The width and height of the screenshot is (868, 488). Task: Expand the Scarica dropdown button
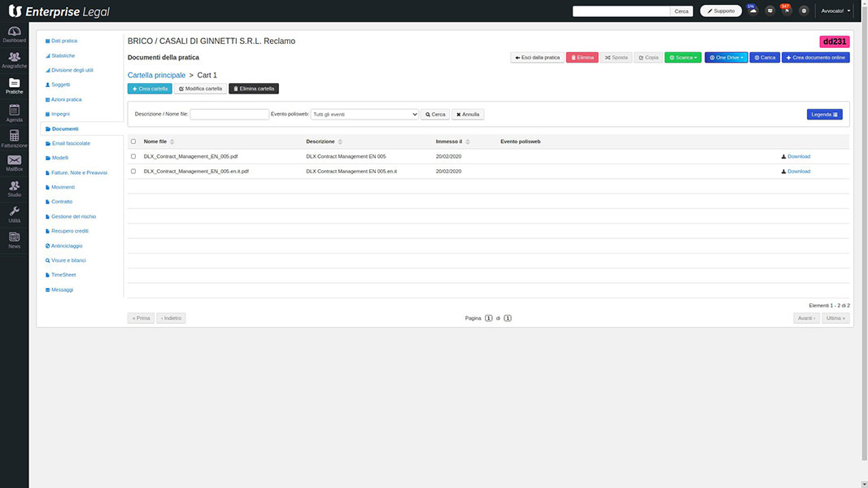tap(683, 58)
